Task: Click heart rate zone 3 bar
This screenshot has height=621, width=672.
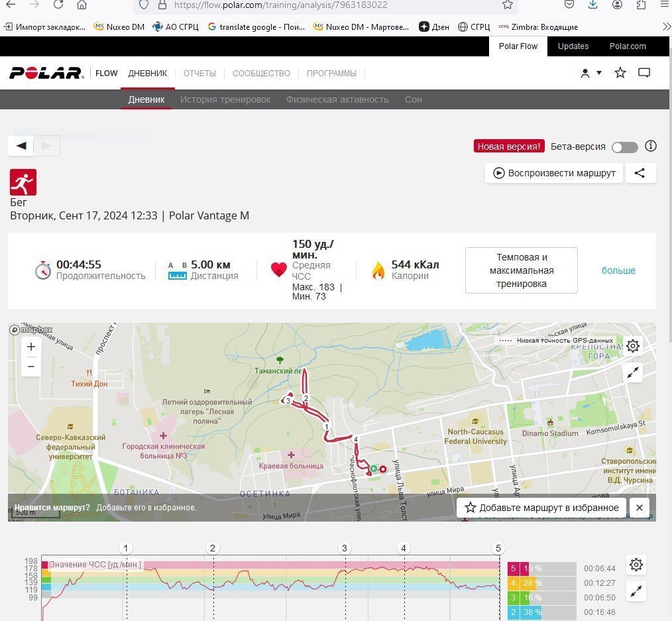Action: pyautogui.click(x=542, y=597)
